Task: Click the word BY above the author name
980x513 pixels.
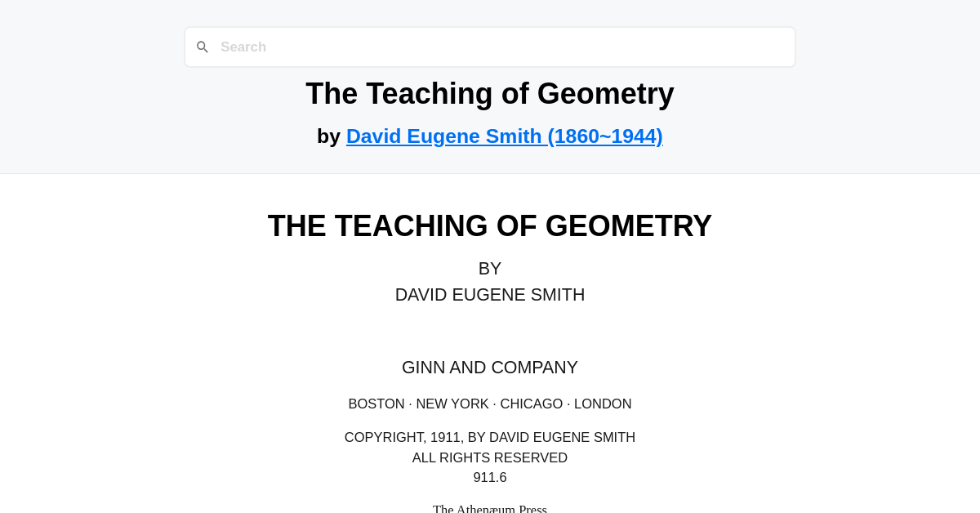Action: tap(490, 268)
